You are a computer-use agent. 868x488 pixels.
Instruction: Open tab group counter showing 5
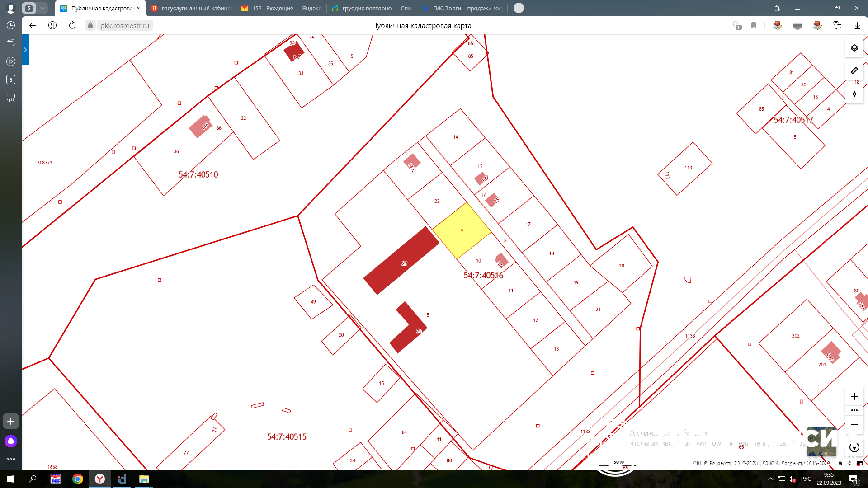click(x=29, y=8)
